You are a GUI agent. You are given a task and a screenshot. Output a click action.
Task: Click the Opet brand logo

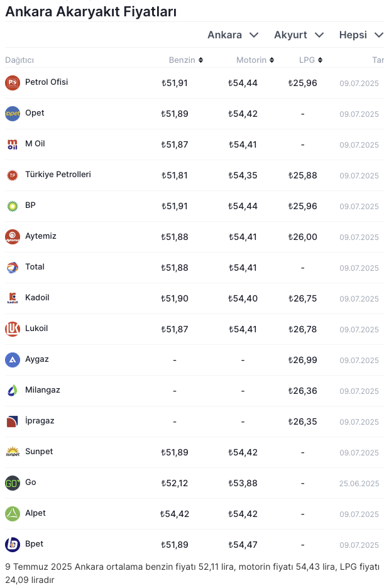[13, 114]
